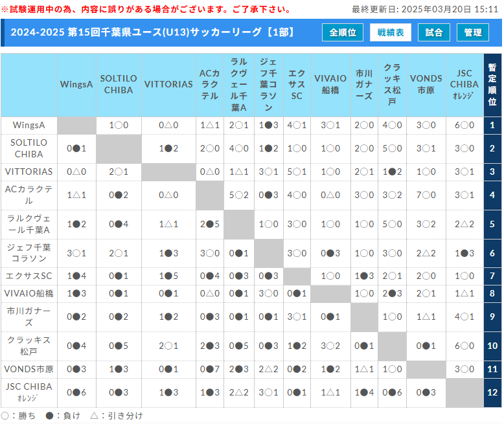Click the ACカラクテル column header
Screen dimensions: 504x424
point(210,85)
